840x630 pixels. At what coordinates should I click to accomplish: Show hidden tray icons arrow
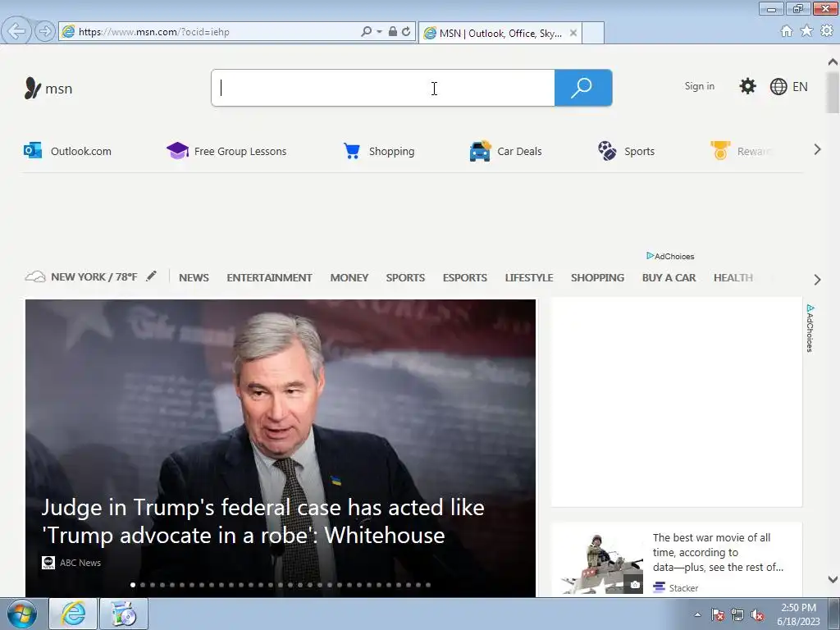[x=697, y=614]
